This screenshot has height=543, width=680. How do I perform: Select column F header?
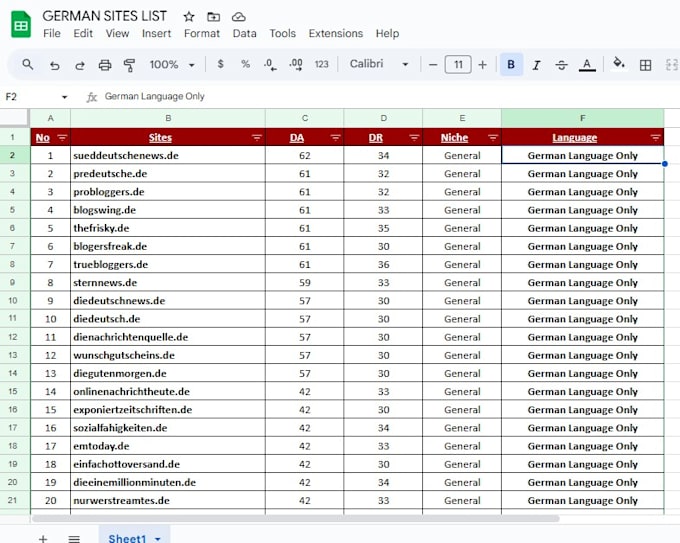pyautogui.click(x=582, y=118)
